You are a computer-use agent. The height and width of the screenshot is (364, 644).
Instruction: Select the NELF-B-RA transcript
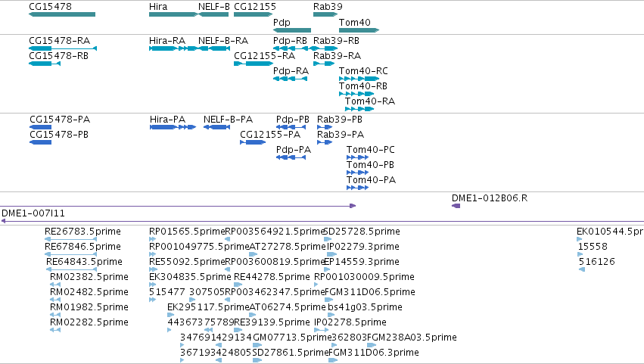[213, 48]
